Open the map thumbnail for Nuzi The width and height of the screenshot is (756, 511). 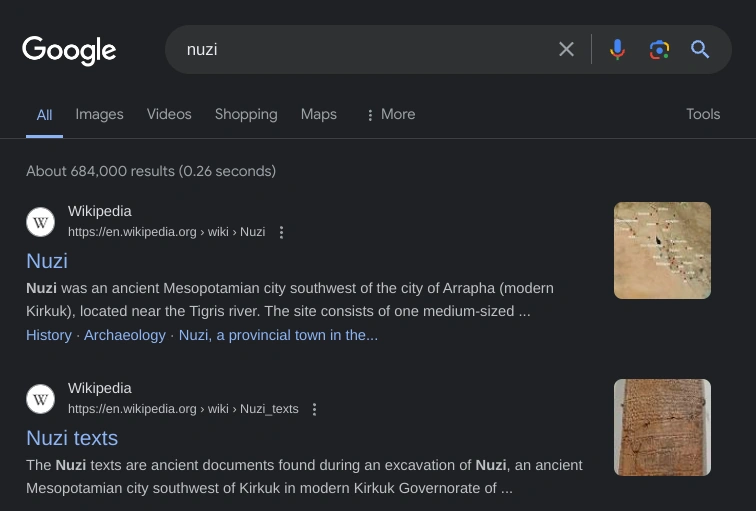(x=662, y=250)
